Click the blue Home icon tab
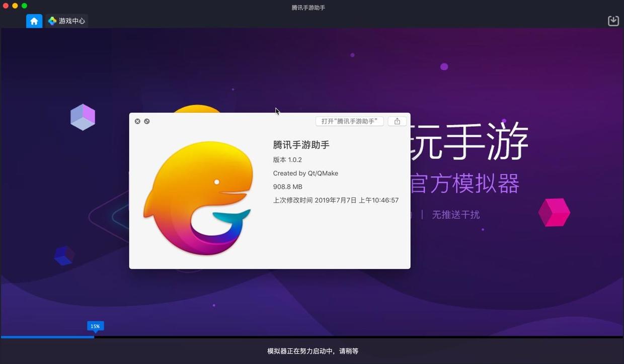The height and width of the screenshot is (364, 624). click(34, 21)
